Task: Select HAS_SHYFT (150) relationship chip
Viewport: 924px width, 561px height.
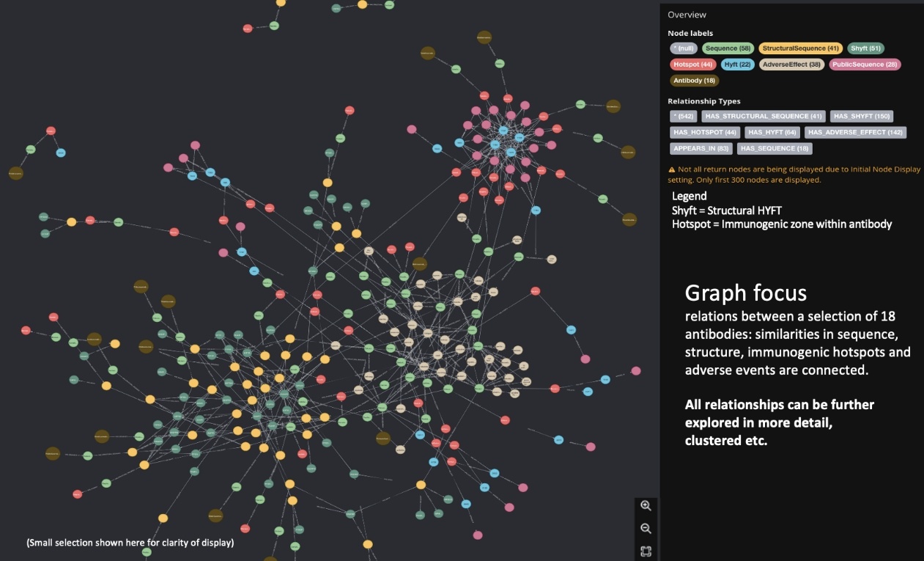Action: [861, 116]
